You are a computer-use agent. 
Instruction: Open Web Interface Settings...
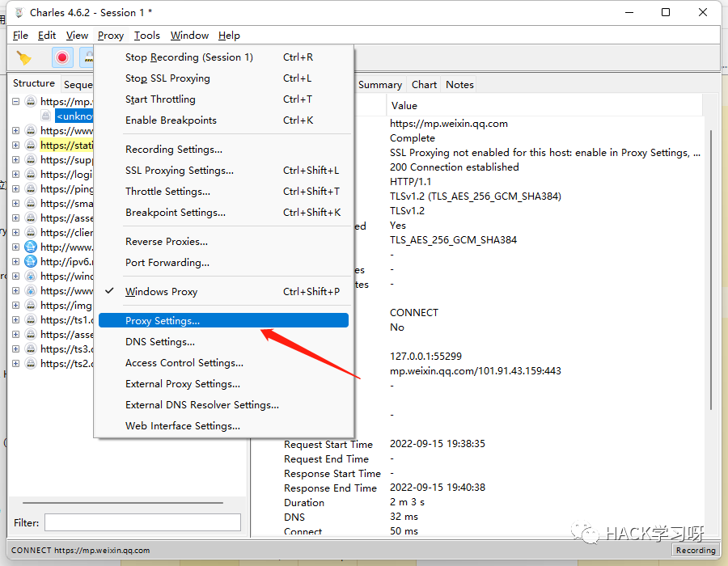tap(223, 425)
